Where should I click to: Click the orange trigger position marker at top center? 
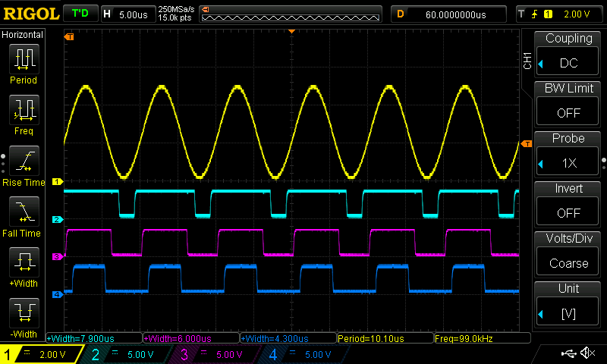click(x=292, y=31)
